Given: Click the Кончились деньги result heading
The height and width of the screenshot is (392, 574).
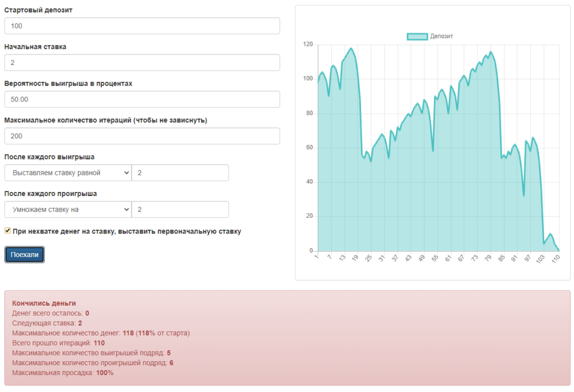Looking at the screenshot, I should 44,303.
